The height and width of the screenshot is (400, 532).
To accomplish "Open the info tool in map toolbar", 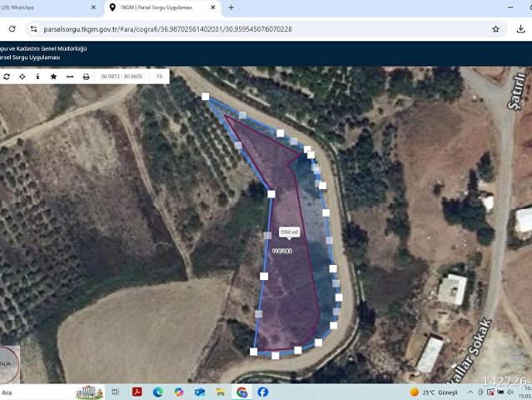I will point(37,76).
